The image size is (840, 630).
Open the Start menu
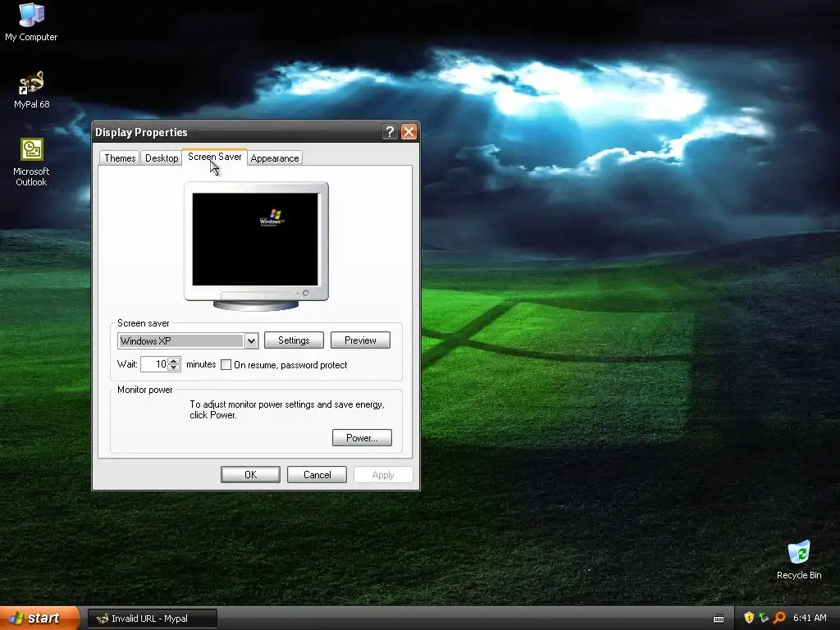coord(39,618)
